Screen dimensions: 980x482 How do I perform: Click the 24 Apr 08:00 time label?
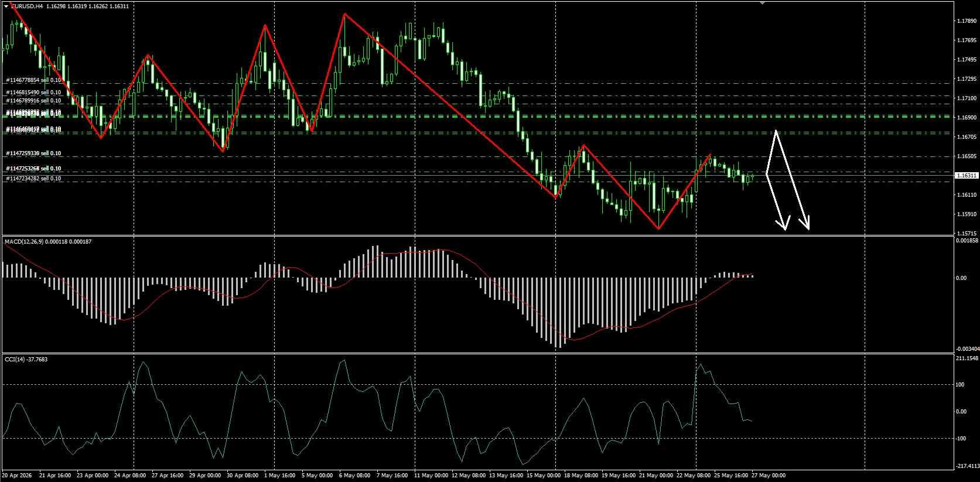coord(131,475)
